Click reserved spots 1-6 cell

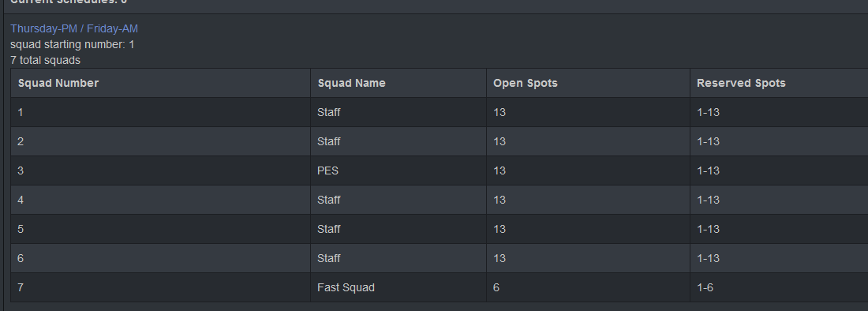pyautogui.click(x=779, y=287)
